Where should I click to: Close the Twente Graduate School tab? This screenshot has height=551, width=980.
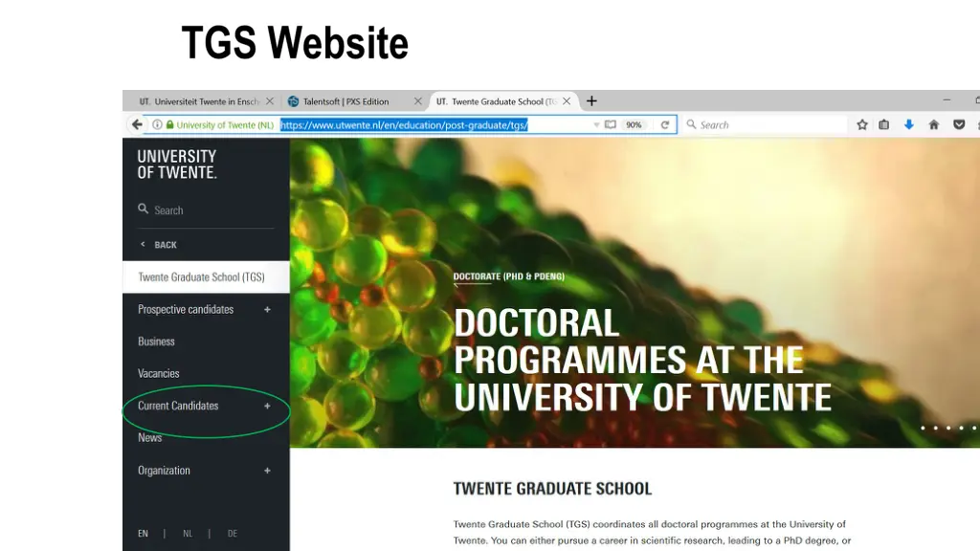tap(567, 101)
